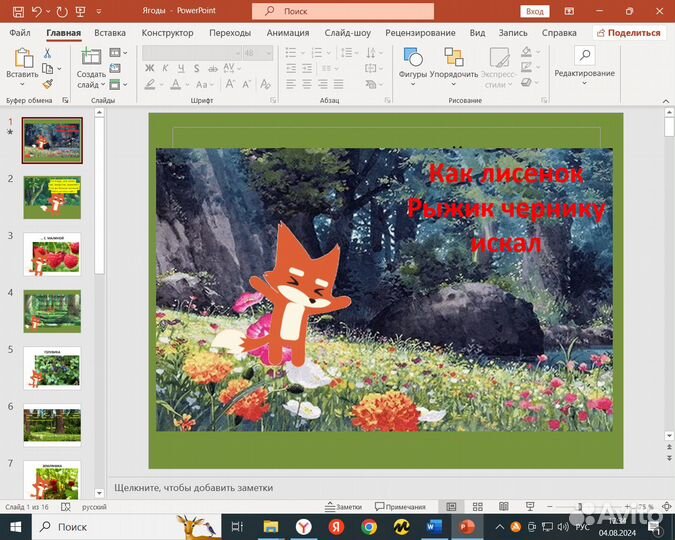The image size is (675, 540).
Task: Increase font size with the larger A
Action: point(230,84)
